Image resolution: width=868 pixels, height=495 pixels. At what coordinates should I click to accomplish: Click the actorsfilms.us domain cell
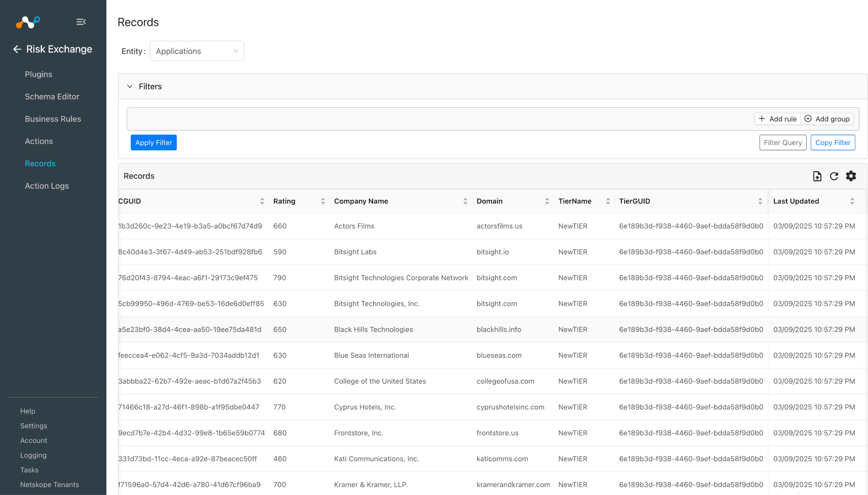[499, 226]
